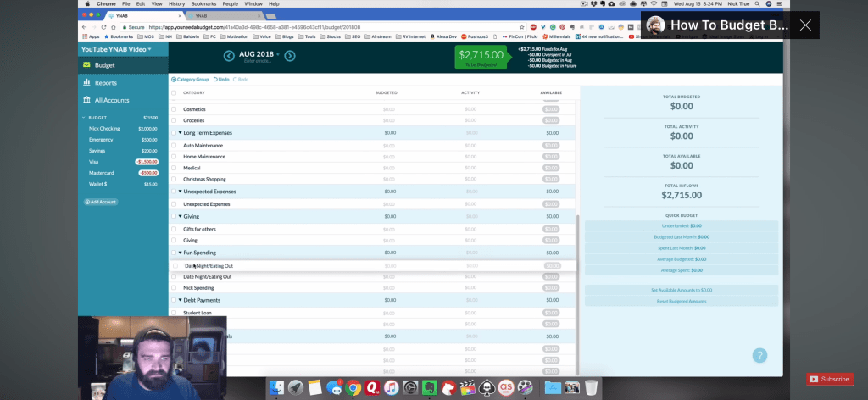Screen dimensions: 868x400
Task: Open AUG 2018 month picker dropdown
Action: tap(259, 54)
